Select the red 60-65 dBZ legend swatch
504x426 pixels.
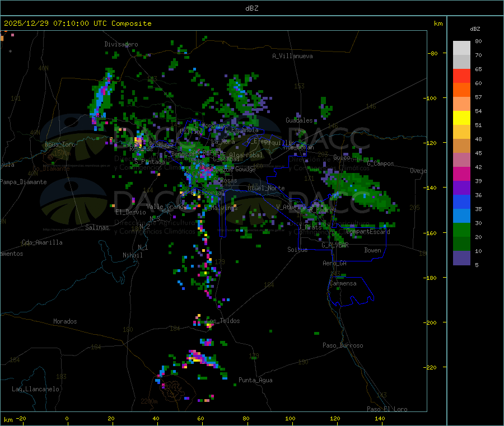click(461, 76)
